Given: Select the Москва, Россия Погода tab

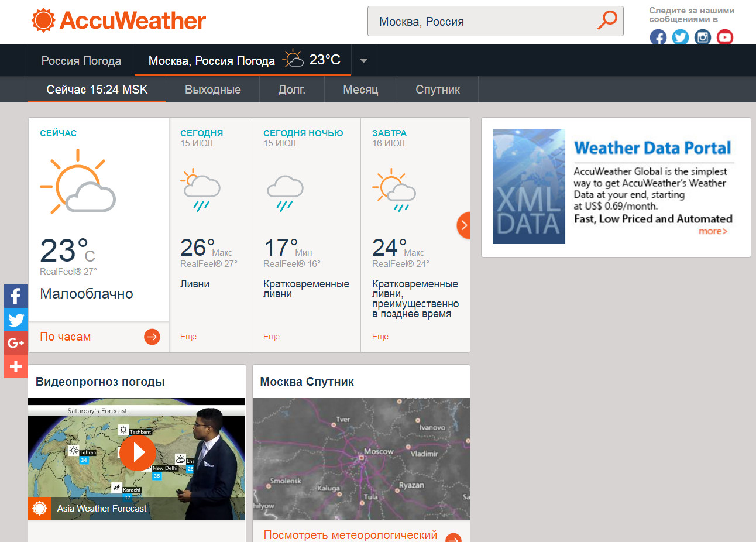Looking at the screenshot, I should [243, 60].
